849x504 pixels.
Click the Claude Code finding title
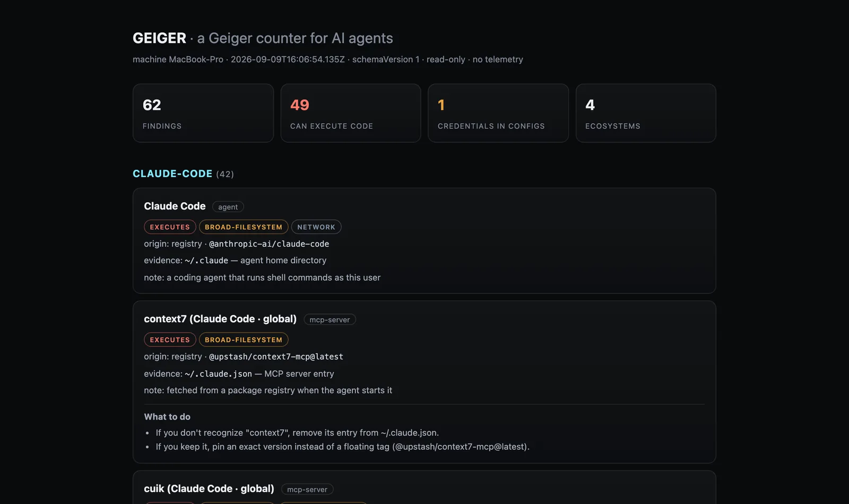click(175, 206)
